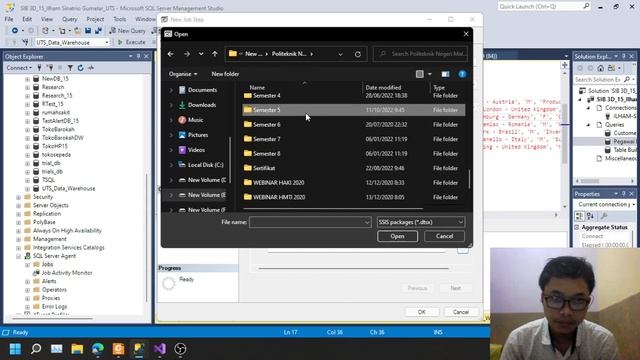Click OK in New Job Step window
The height and width of the screenshot is (360, 640).
pyautogui.click(x=422, y=312)
